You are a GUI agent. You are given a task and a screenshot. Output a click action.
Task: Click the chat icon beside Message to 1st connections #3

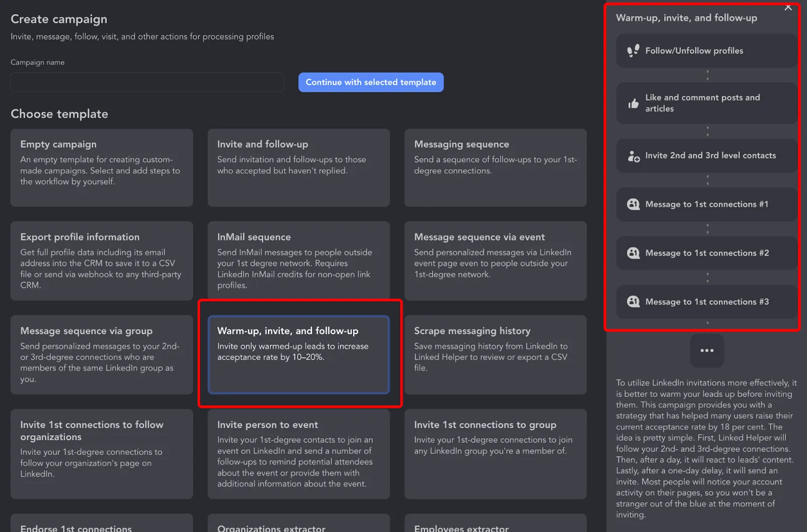click(633, 302)
